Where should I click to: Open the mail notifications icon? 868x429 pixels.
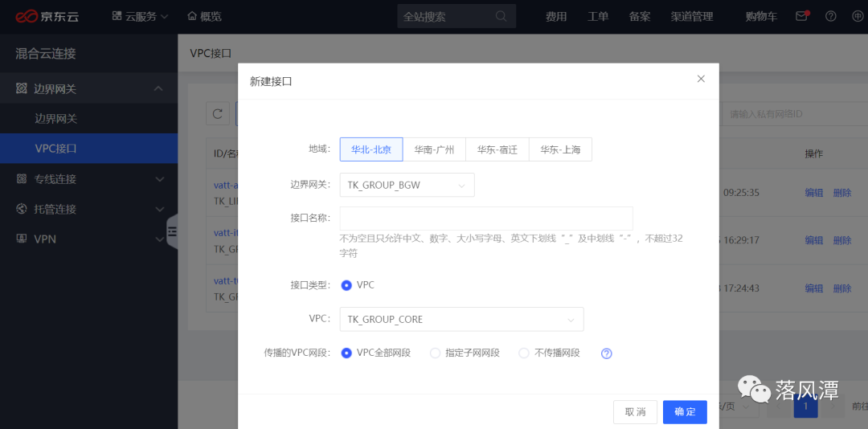point(801,16)
